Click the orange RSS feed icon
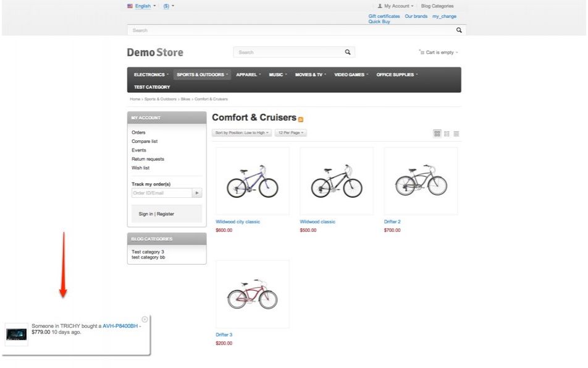The image size is (588, 368). [300, 119]
